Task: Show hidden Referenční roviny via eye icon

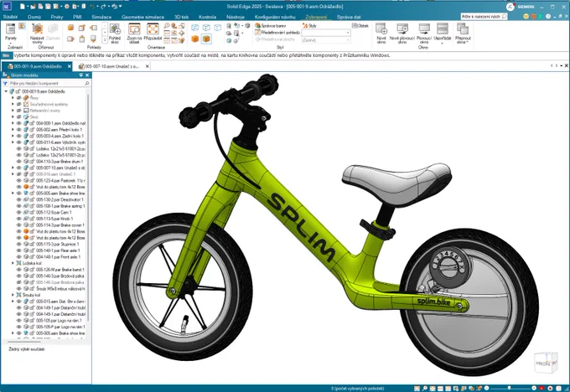Action: tap(19, 111)
